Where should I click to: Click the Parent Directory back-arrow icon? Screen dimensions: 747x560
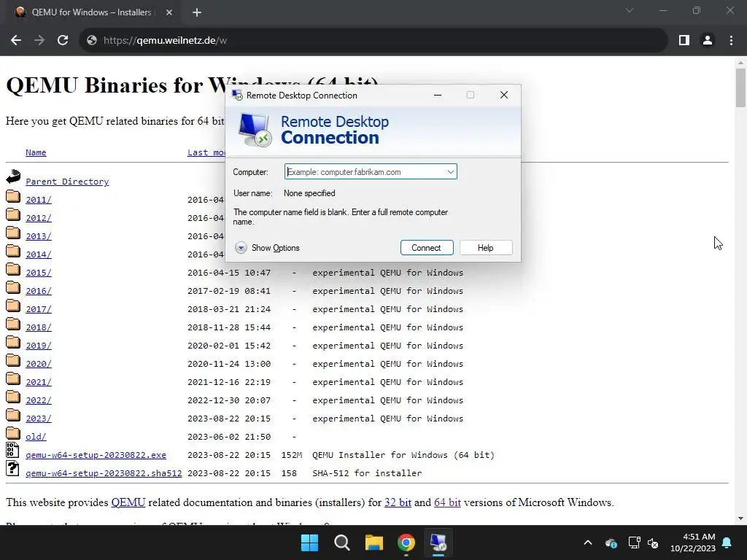point(13,176)
